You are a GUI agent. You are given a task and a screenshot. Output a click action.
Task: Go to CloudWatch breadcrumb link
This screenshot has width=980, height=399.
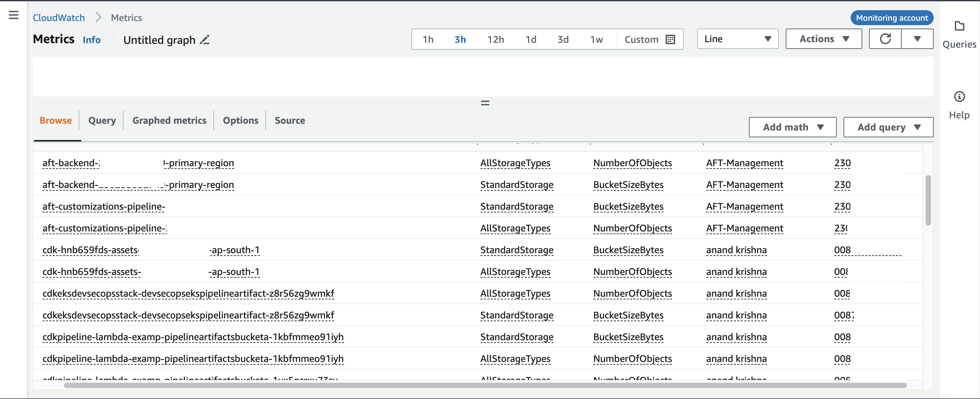point(59,17)
